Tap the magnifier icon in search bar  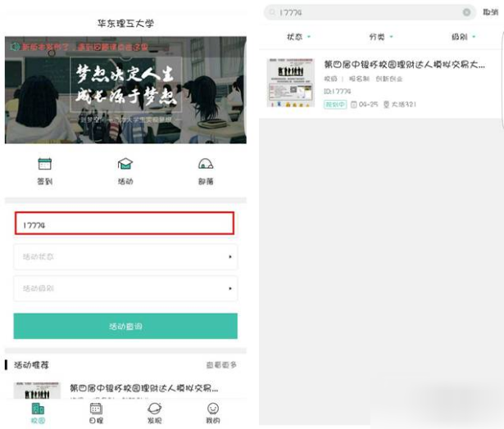272,12
